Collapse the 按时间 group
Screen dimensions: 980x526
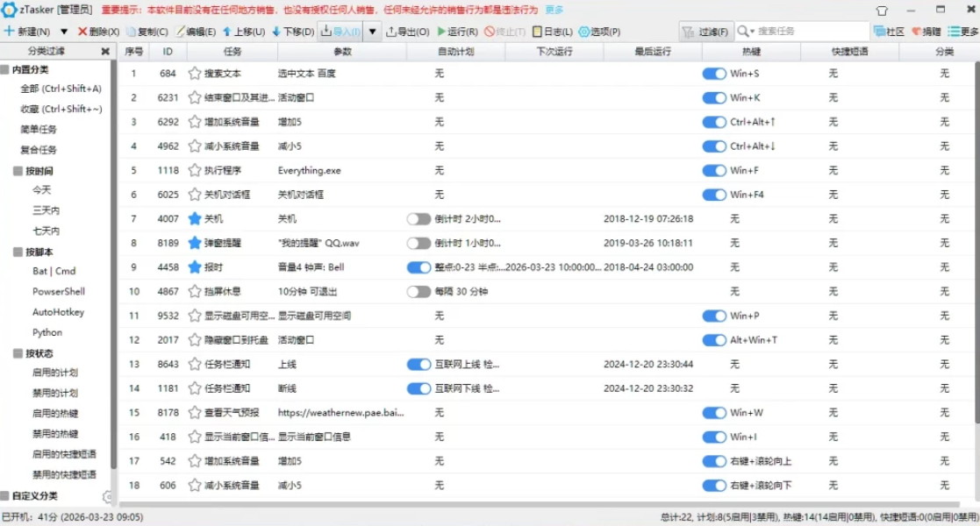tap(18, 171)
